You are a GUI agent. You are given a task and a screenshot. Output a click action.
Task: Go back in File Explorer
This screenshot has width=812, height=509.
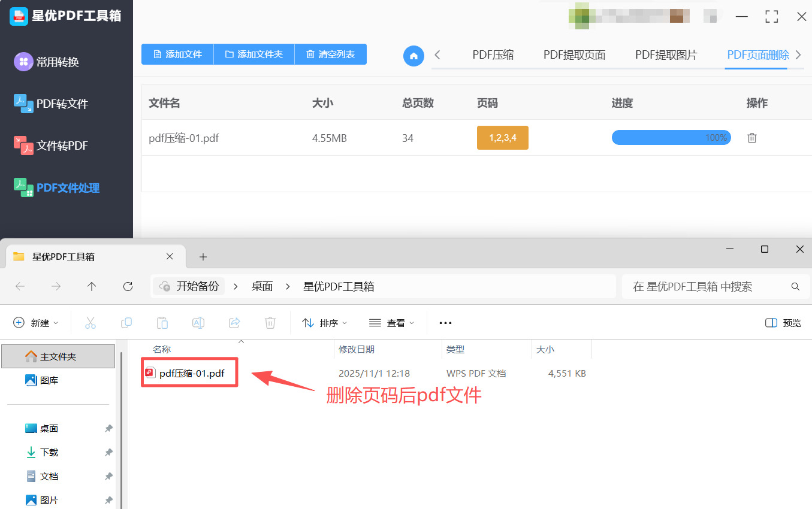coord(20,286)
